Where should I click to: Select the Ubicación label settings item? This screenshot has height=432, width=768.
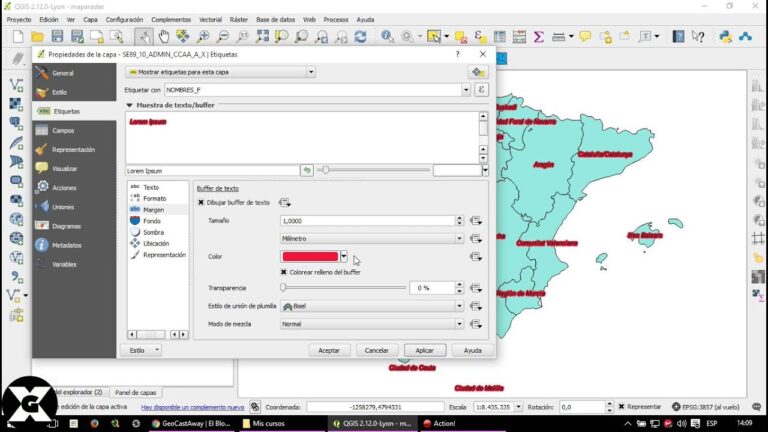[x=158, y=243]
